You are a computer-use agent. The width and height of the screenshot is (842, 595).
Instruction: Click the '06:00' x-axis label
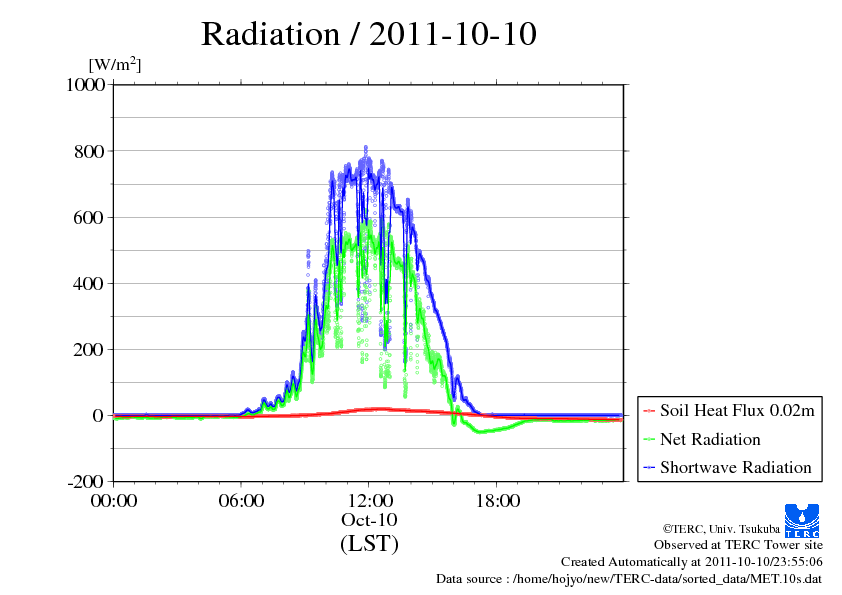(241, 501)
